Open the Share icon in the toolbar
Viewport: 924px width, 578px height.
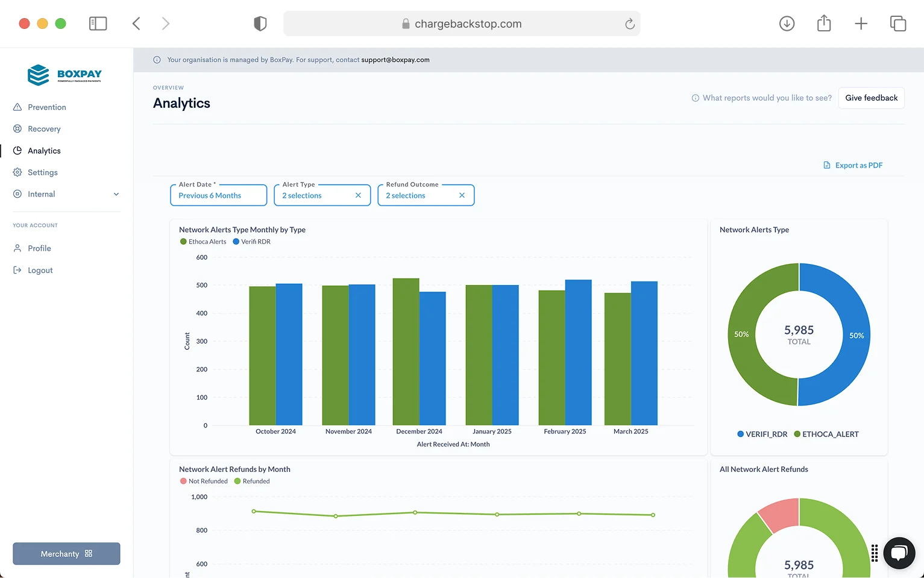(x=824, y=23)
